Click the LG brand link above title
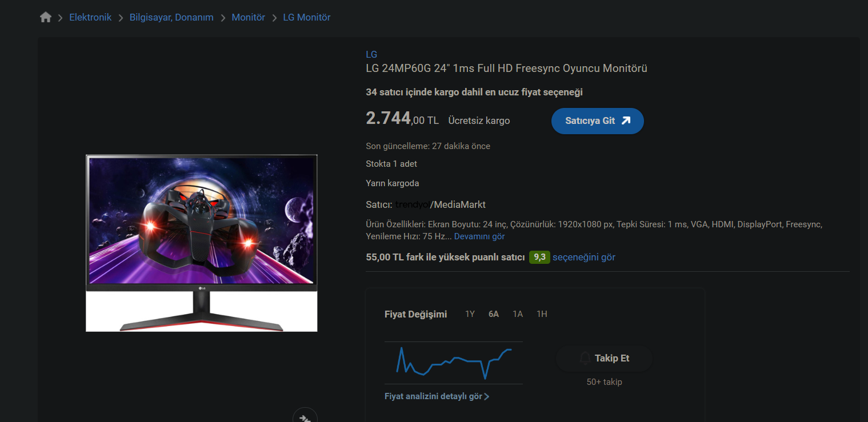The height and width of the screenshot is (422, 868). (x=371, y=55)
